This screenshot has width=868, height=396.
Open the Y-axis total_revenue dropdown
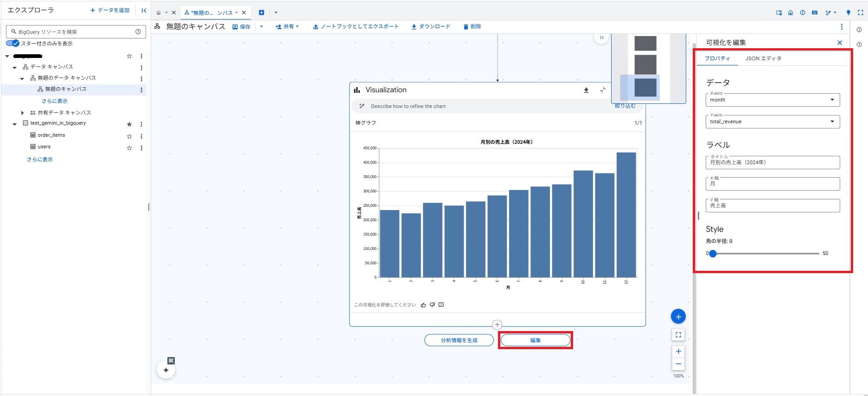pos(772,121)
